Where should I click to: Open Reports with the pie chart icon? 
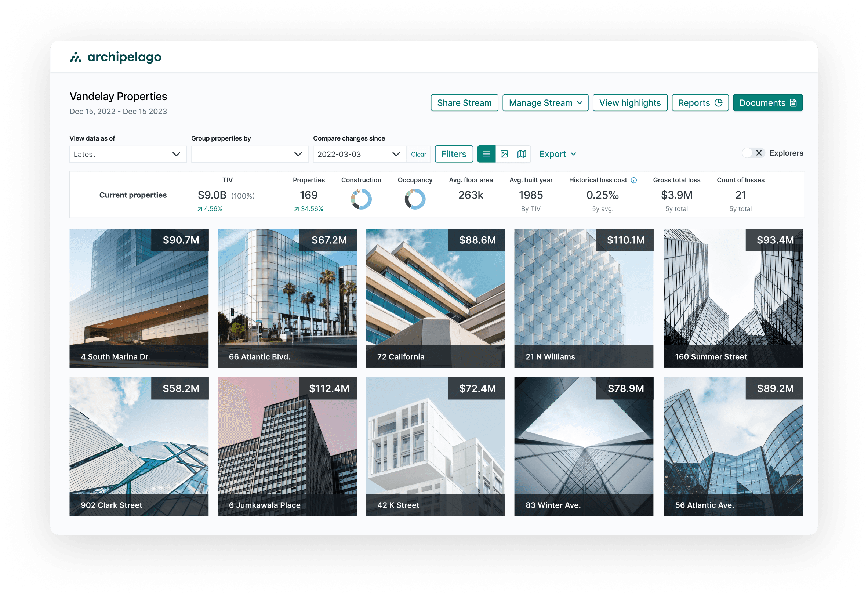700,103
